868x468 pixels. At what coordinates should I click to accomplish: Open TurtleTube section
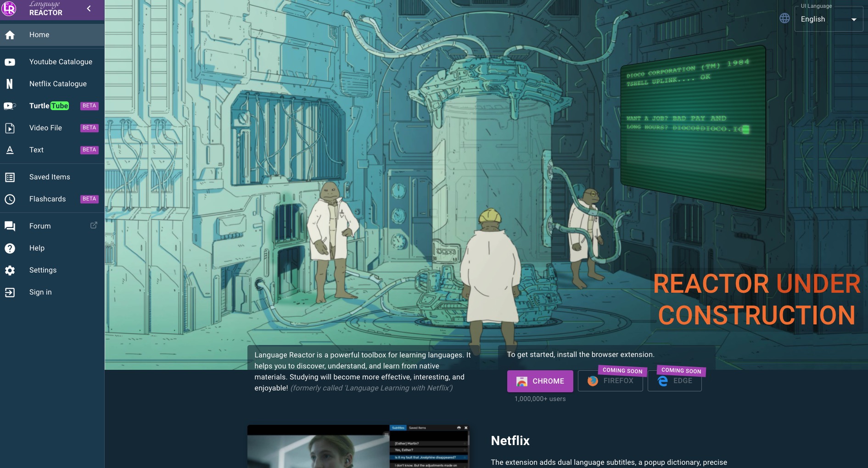click(52, 106)
